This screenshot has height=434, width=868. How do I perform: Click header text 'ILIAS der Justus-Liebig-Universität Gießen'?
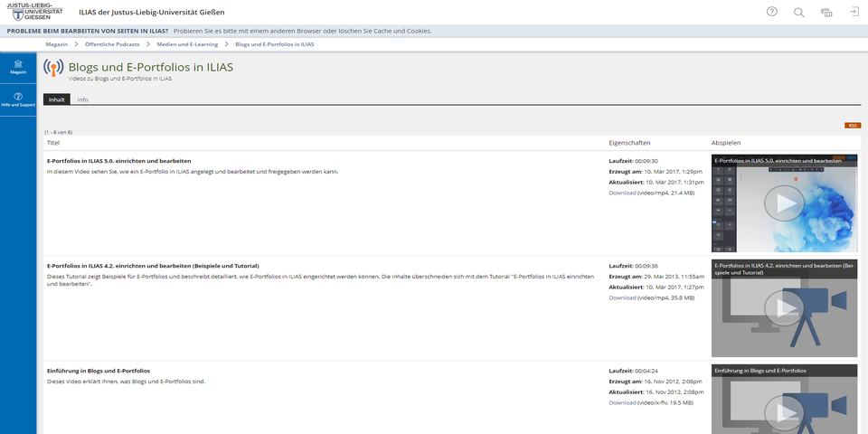click(152, 12)
